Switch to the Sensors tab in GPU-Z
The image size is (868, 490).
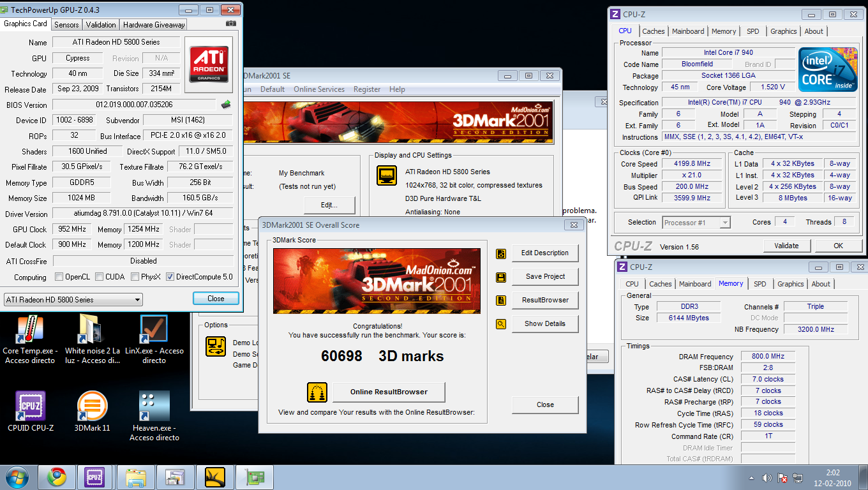tap(66, 24)
